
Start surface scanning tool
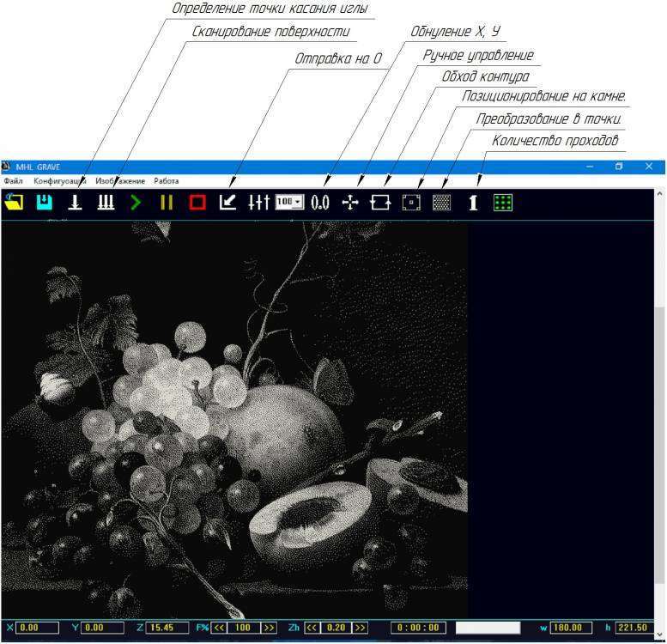click(106, 203)
